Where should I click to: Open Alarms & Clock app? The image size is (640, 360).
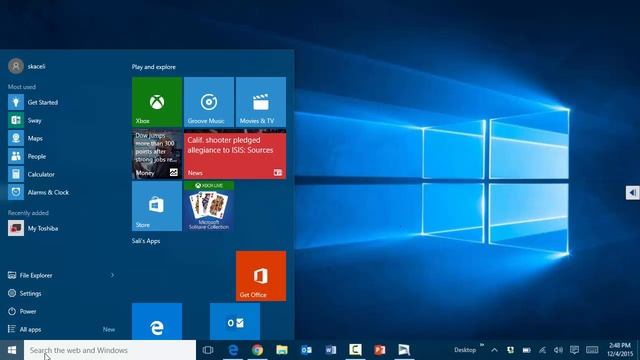point(61,192)
